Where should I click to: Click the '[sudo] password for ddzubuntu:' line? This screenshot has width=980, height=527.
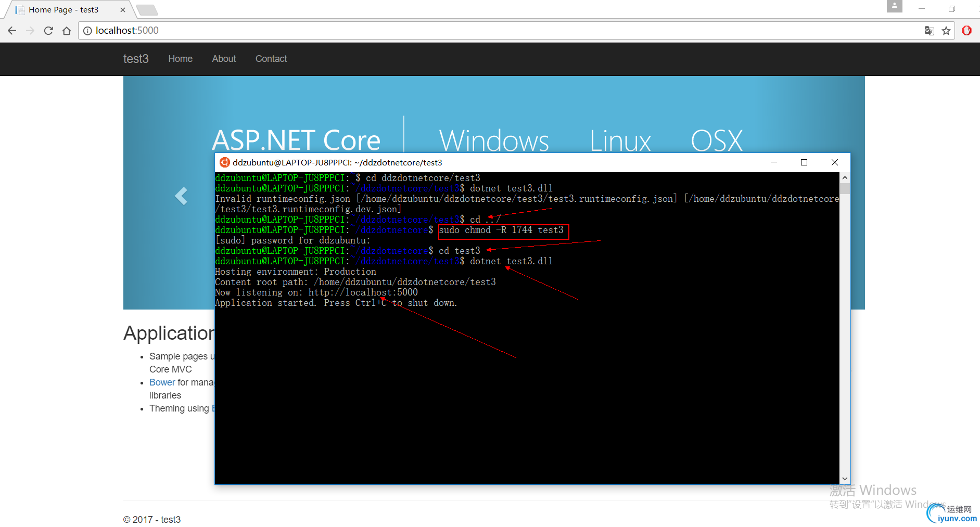coord(292,240)
